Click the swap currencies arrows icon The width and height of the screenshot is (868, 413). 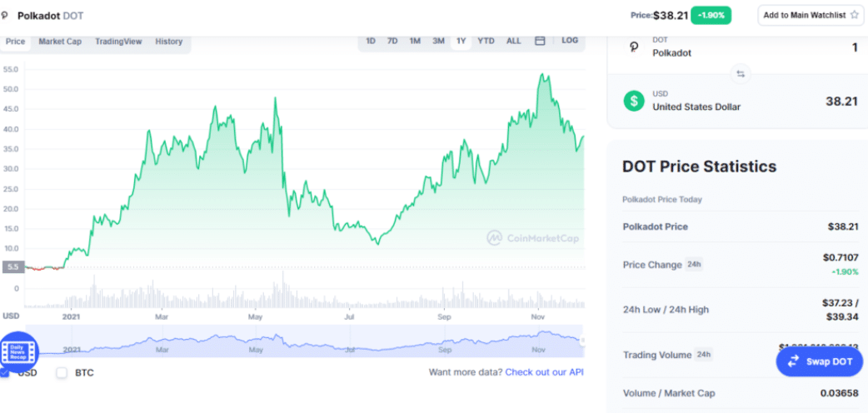click(x=741, y=73)
